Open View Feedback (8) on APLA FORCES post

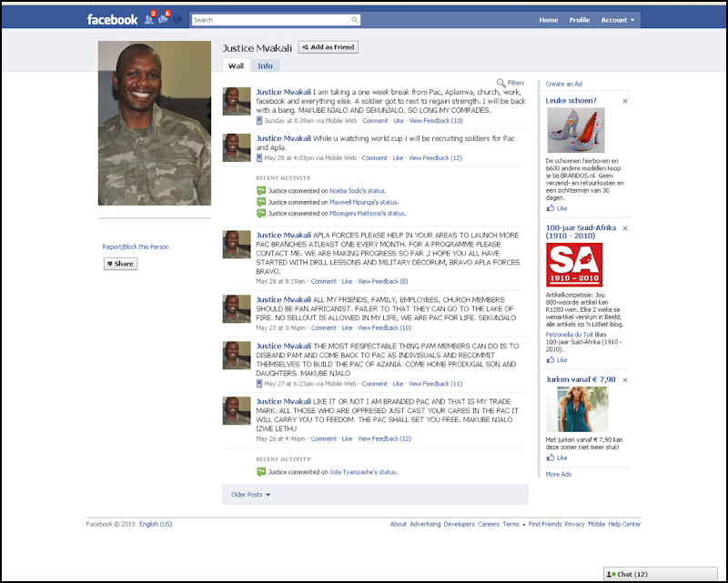click(x=382, y=281)
